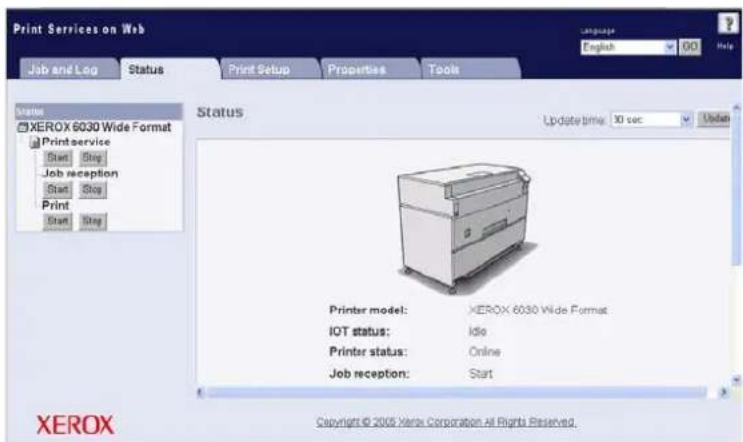The width and height of the screenshot is (743, 442).
Task: Click the IOT status Idle value
Action: (478, 331)
